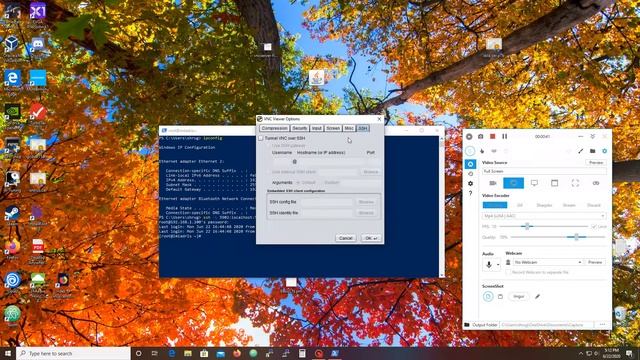Open Captura's drawing pencil tool at top
The height and width of the screenshot is (360, 640).
pyautogui.click(x=580, y=151)
